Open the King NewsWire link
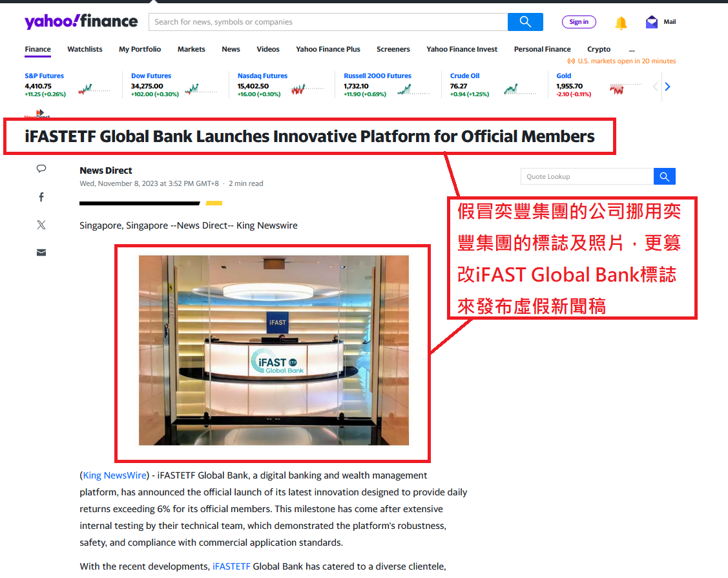 pyautogui.click(x=114, y=475)
